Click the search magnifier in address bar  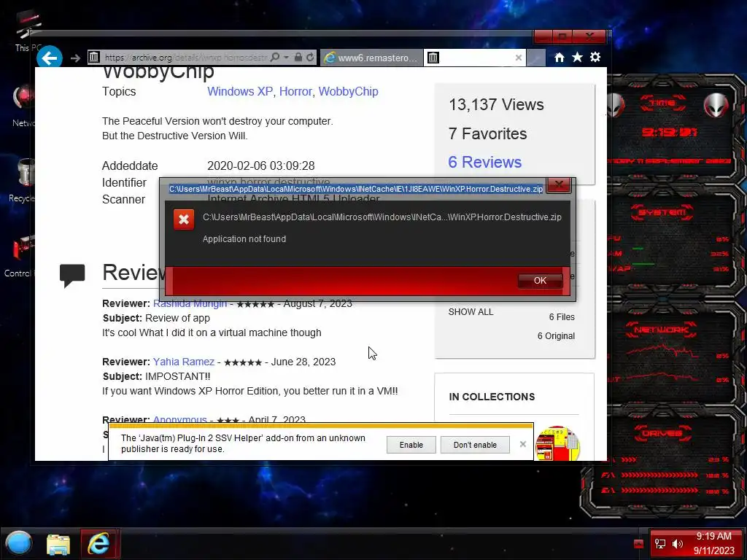pos(275,58)
